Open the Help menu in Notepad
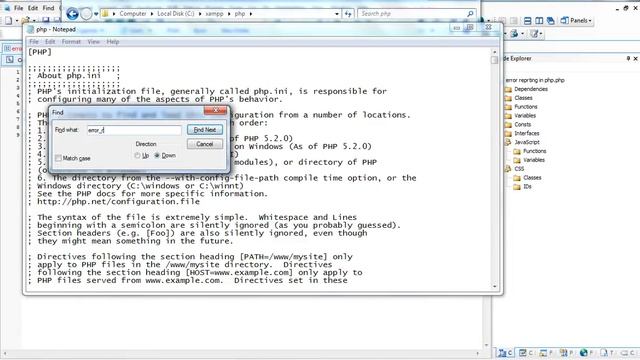This screenshot has height=360, width=640. point(113,42)
